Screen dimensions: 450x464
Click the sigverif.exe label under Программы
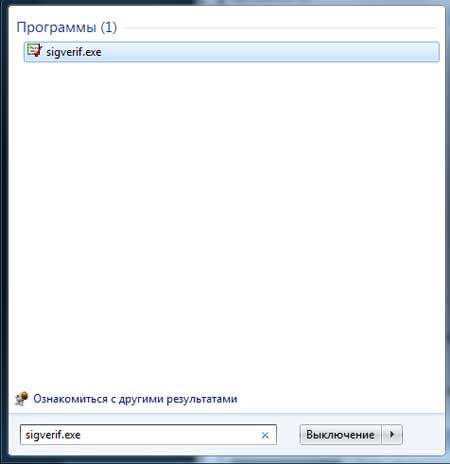(x=74, y=52)
